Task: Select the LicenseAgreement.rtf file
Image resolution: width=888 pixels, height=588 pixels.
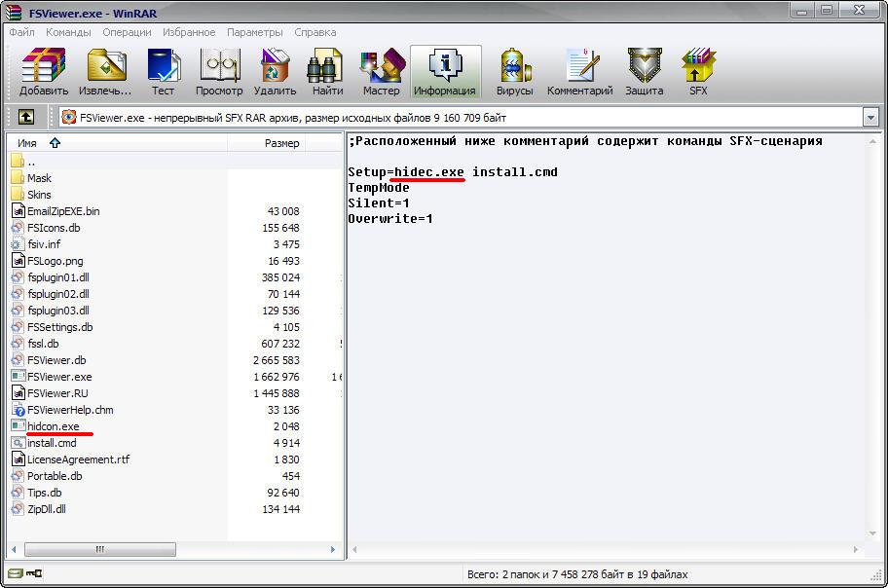Action: coord(71,459)
